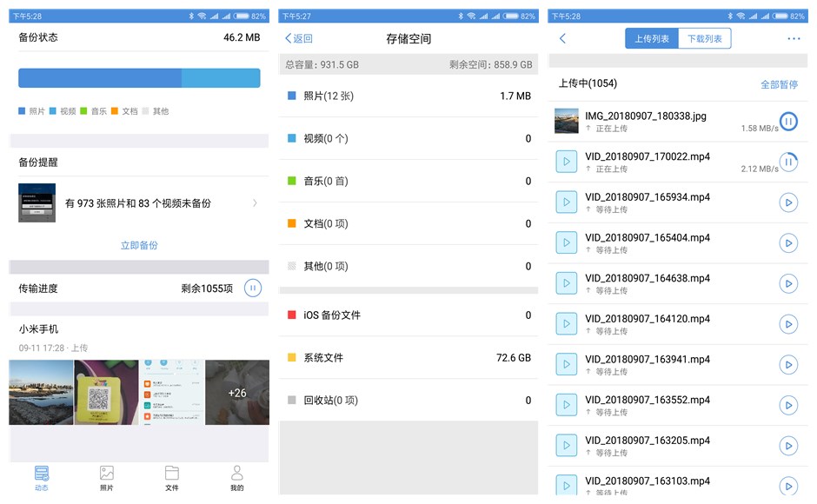Click video file icon for VID_20180907_164120.mp4

[x=567, y=324]
